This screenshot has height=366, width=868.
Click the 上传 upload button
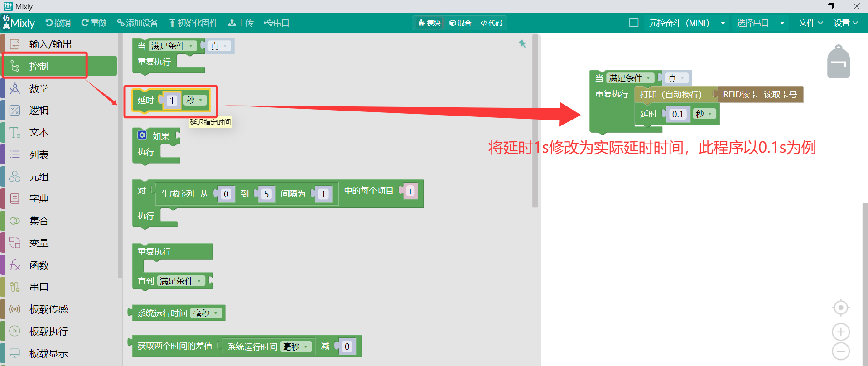(241, 23)
